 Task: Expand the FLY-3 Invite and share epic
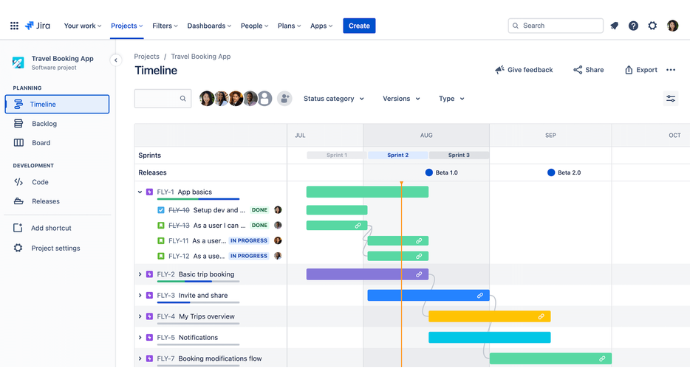pyautogui.click(x=140, y=296)
